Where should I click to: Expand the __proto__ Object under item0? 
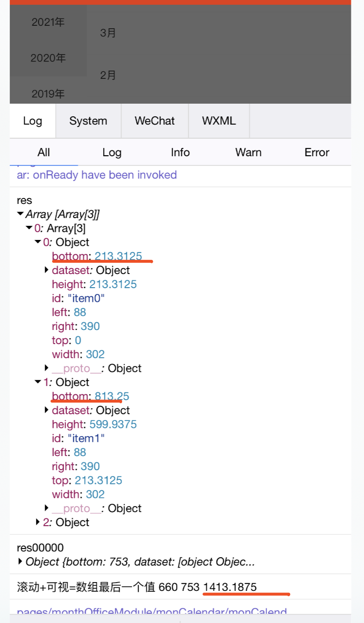point(46,368)
